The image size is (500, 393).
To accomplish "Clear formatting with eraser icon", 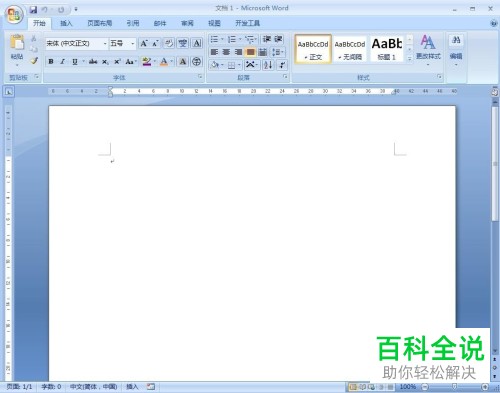I will (169, 43).
